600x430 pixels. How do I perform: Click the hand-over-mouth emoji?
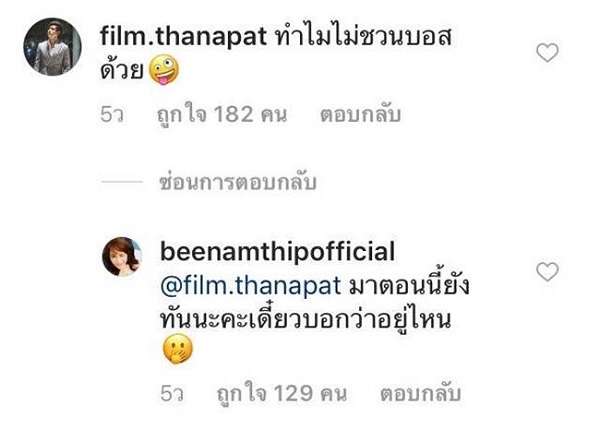tap(178, 350)
